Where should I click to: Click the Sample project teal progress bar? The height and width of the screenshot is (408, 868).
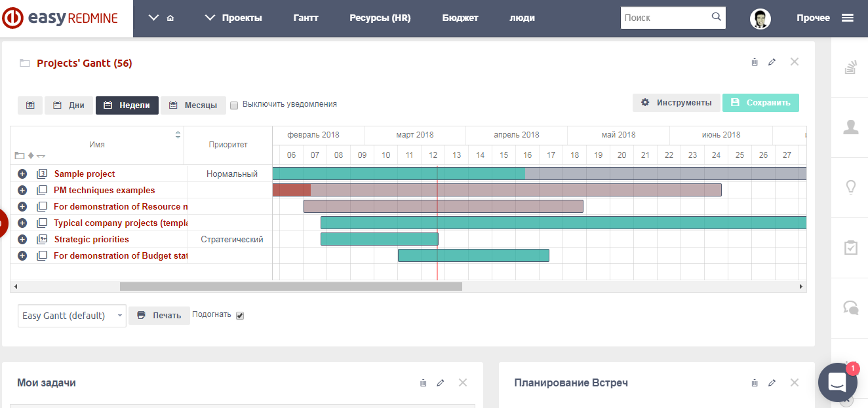click(x=399, y=174)
